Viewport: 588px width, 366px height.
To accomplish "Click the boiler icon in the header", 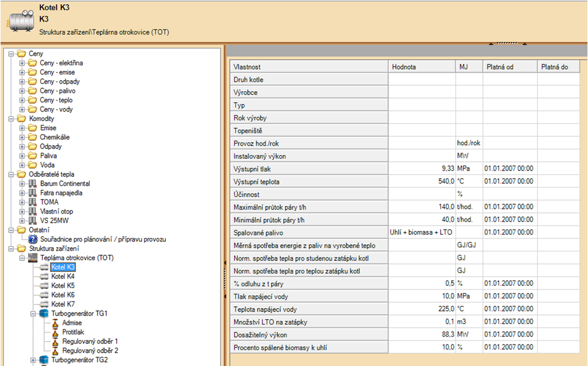I will point(21,21).
